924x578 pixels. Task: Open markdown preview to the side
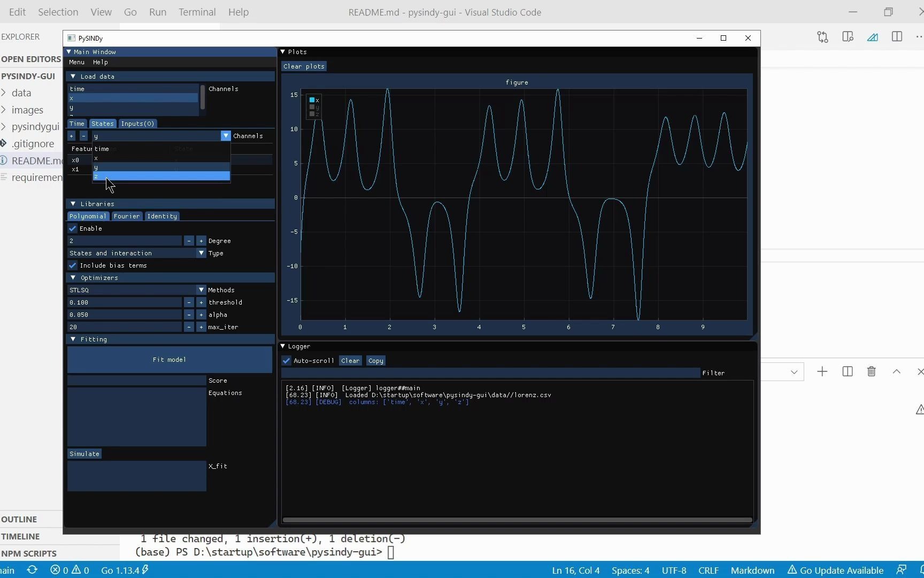(848, 37)
